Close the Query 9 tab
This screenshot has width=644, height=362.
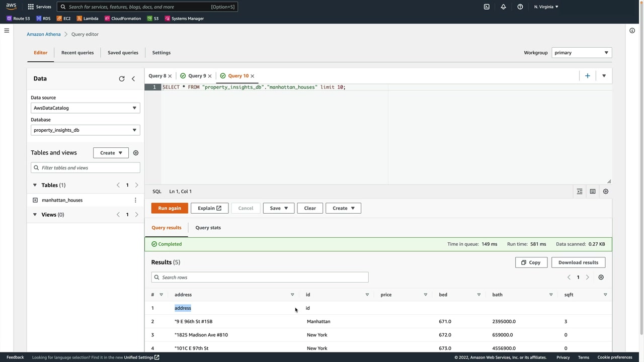[210, 76]
